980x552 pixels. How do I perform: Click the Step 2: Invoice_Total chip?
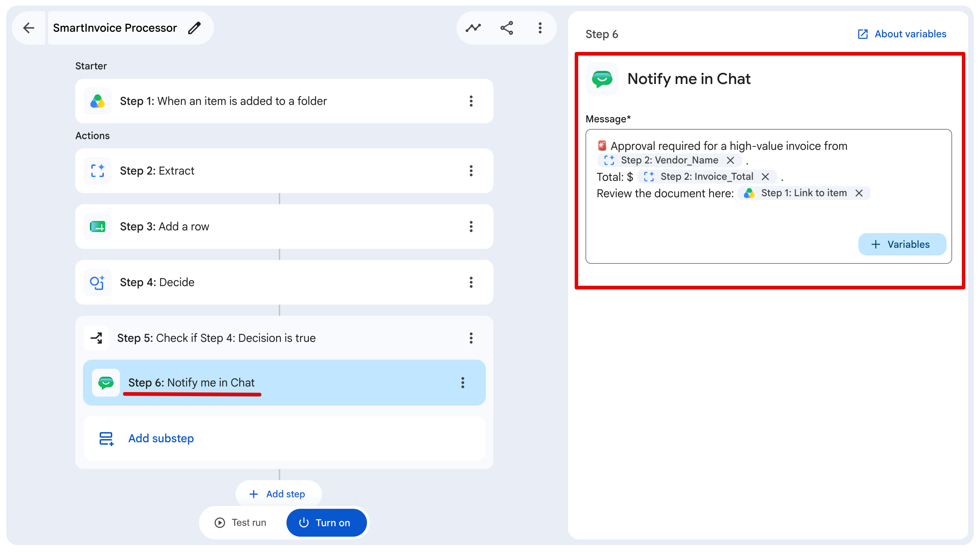tap(706, 177)
